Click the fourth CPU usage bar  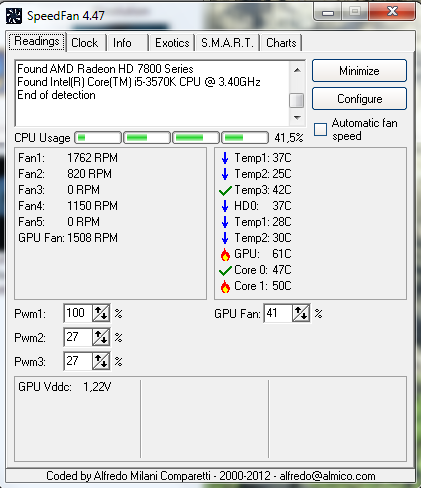point(245,137)
